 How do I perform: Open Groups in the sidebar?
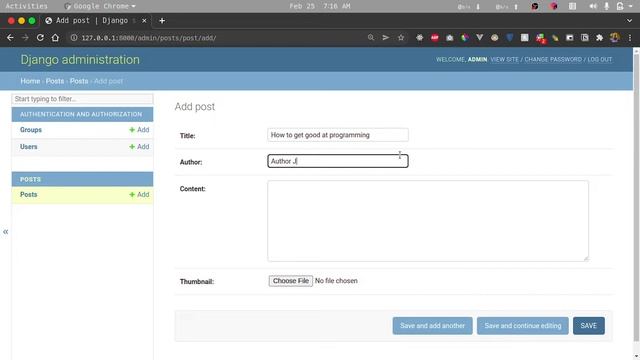(31, 130)
